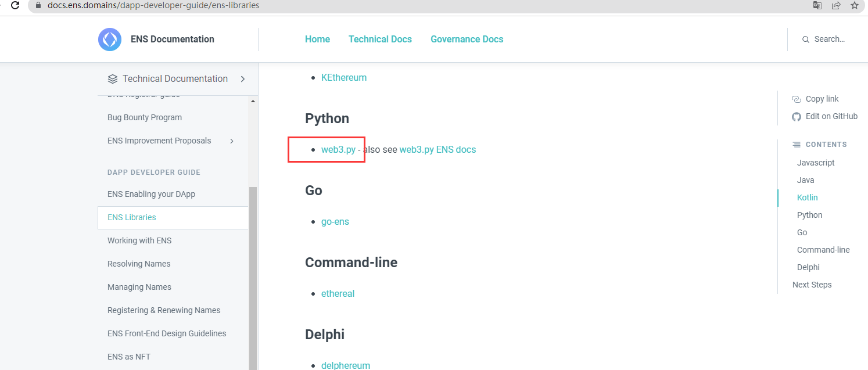Select ENS Libraries in the sidebar
The height and width of the screenshot is (370, 868).
point(173,217)
